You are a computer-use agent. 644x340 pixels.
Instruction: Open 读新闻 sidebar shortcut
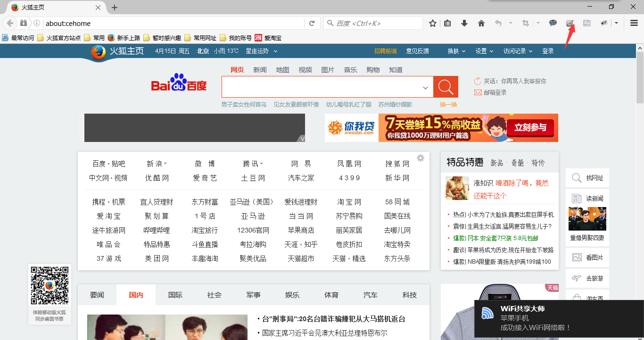click(x=587, y=199)
